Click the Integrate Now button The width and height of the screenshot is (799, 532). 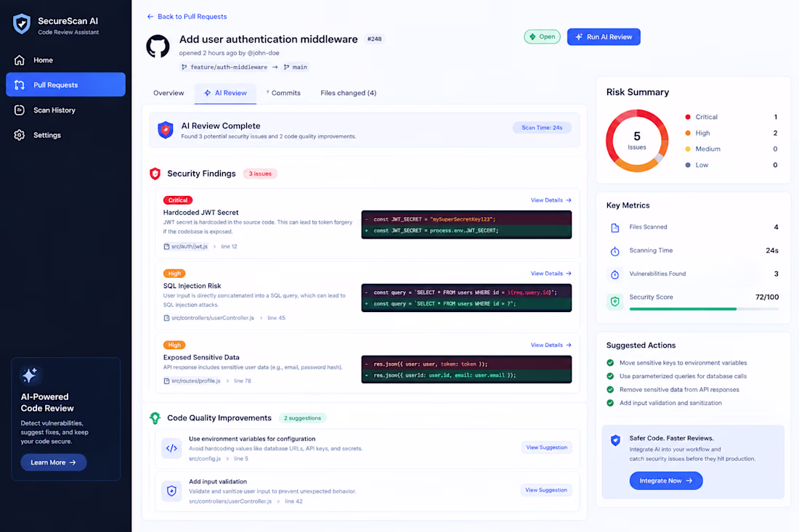point(666,480)
